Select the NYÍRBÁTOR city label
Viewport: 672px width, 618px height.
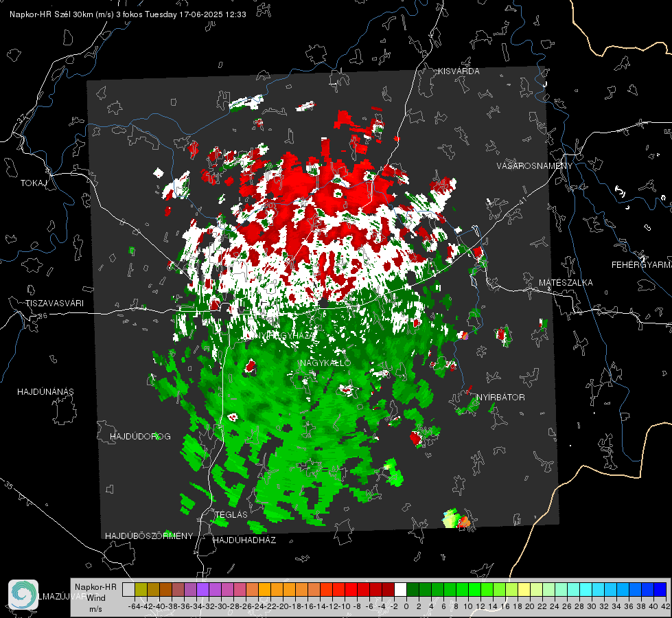(500, 398)
